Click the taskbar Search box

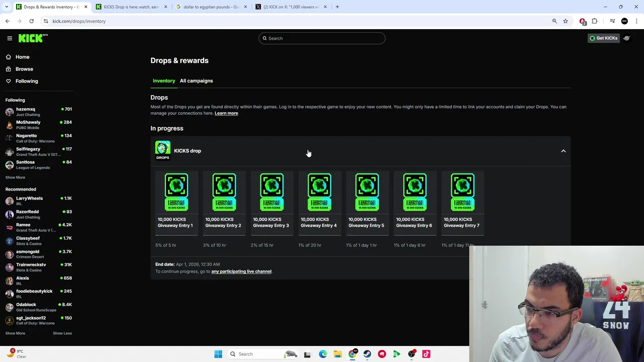(264, 354)
